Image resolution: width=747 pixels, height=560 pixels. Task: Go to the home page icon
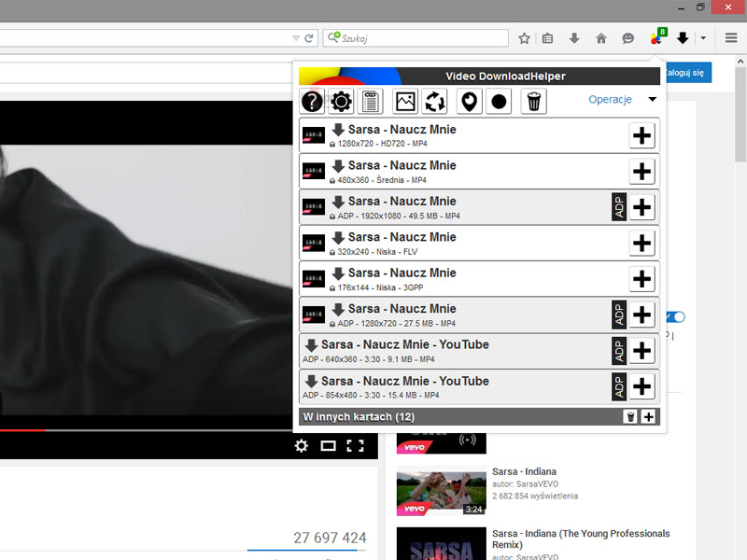click(601, 38)
